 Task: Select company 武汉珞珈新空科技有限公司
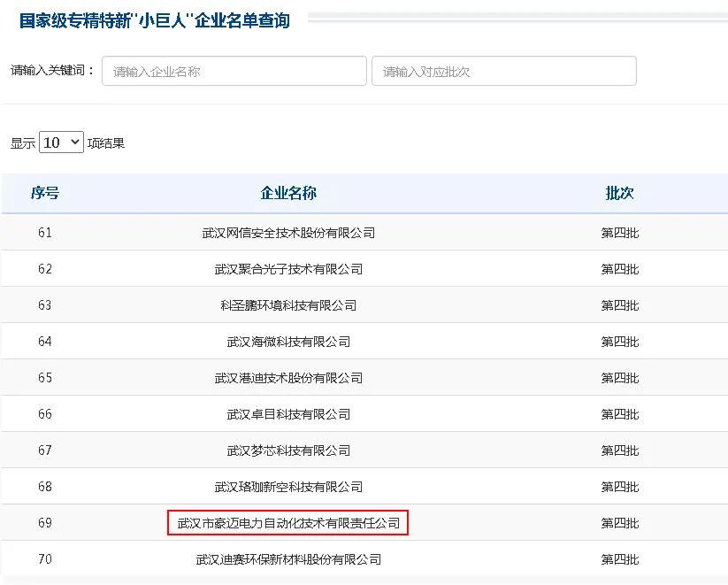[x=288, y=487]
